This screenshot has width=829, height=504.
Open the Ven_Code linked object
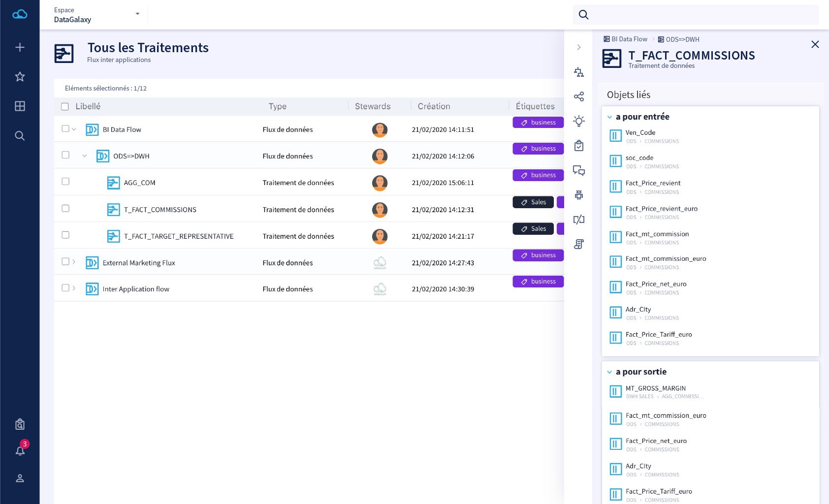pyautogui.click(x=640, y=133)
